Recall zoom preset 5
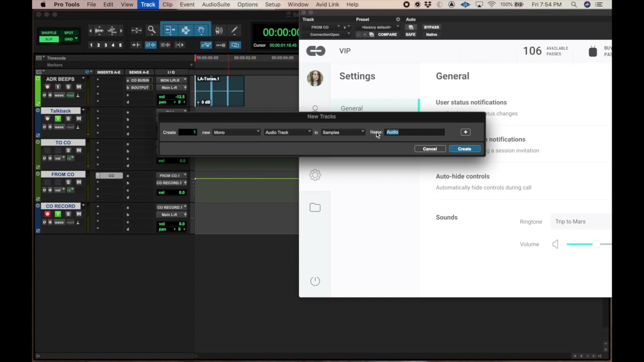The height and width of the screenshot is (362, 644). [x=120, y=45]
